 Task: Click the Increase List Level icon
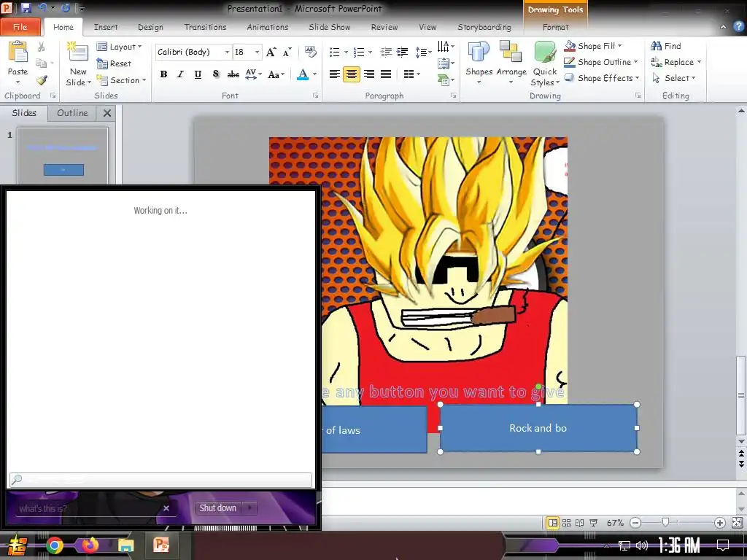(403, 52)
